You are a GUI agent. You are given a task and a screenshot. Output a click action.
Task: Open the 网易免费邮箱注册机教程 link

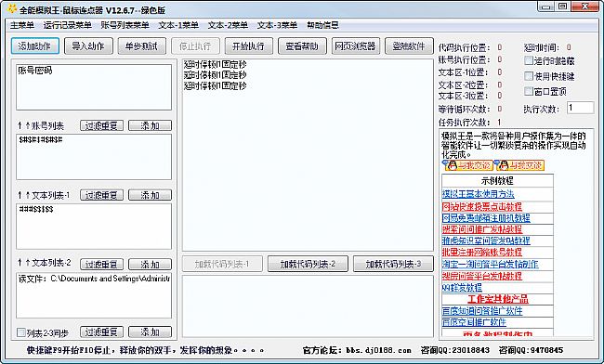[x=486, y=218]
